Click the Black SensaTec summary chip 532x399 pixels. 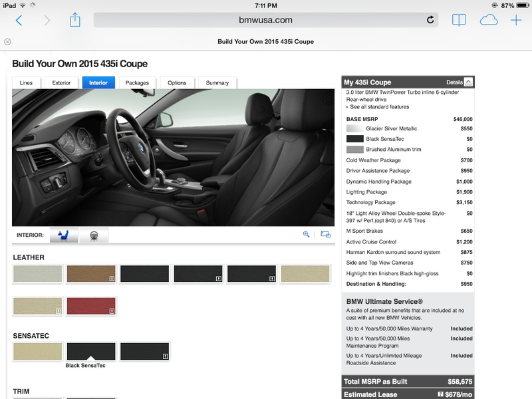tap(354, 139)
